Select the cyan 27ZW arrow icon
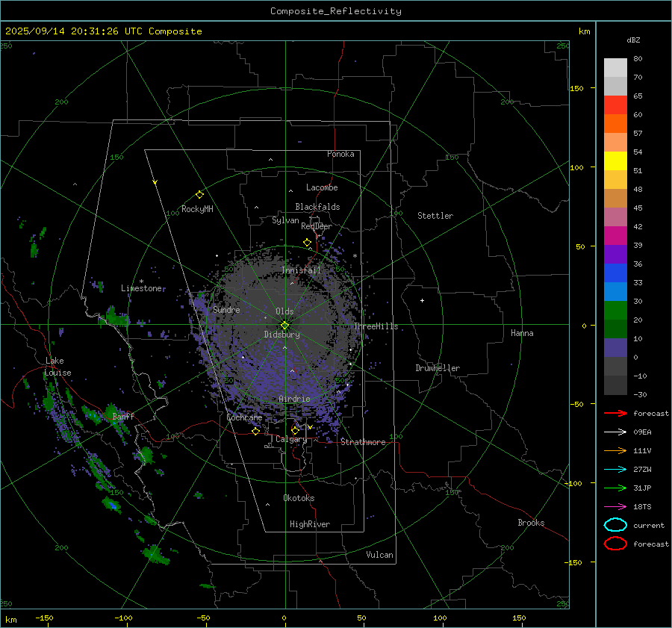This screenshot has width=672, height=628. tap(615, 470)
